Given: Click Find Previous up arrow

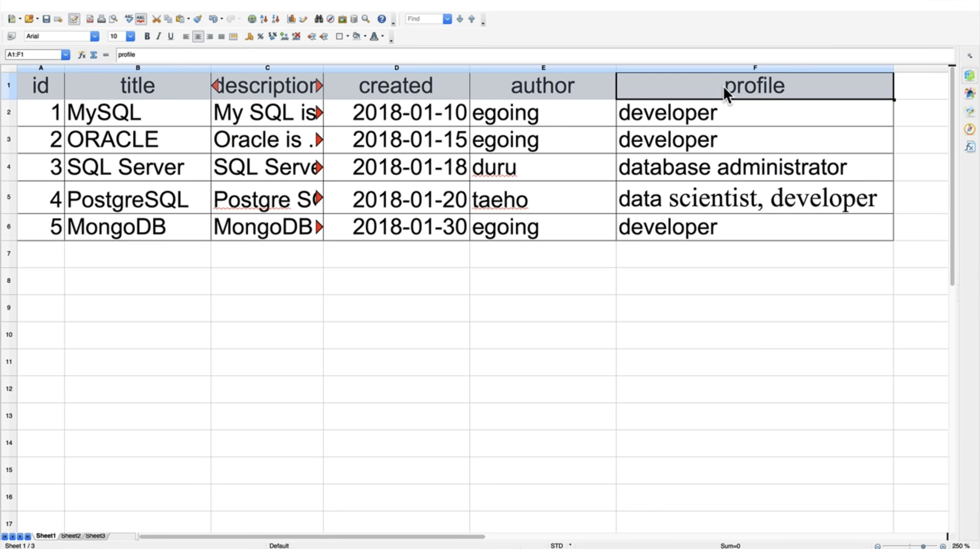Looking at the screenshot, I should click(471, 19).
